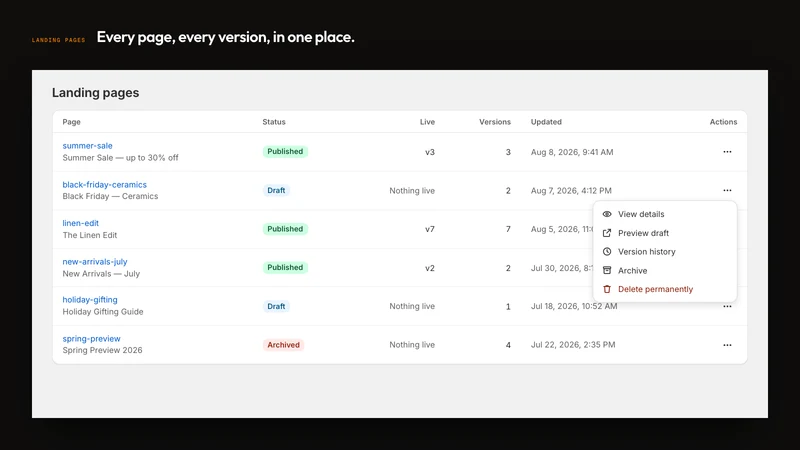Screen dimensions: 800x450
Task: Click subtitle The Linen Edit
Action: pos(90,235)
